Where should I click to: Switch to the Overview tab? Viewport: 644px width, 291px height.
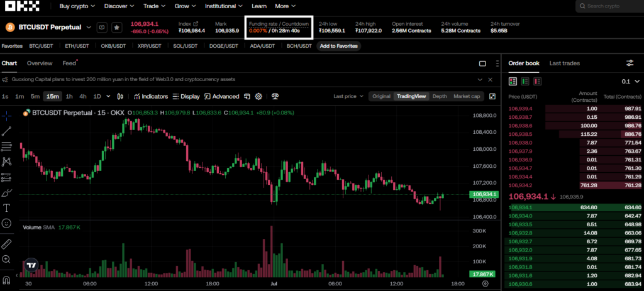point(40,63)
